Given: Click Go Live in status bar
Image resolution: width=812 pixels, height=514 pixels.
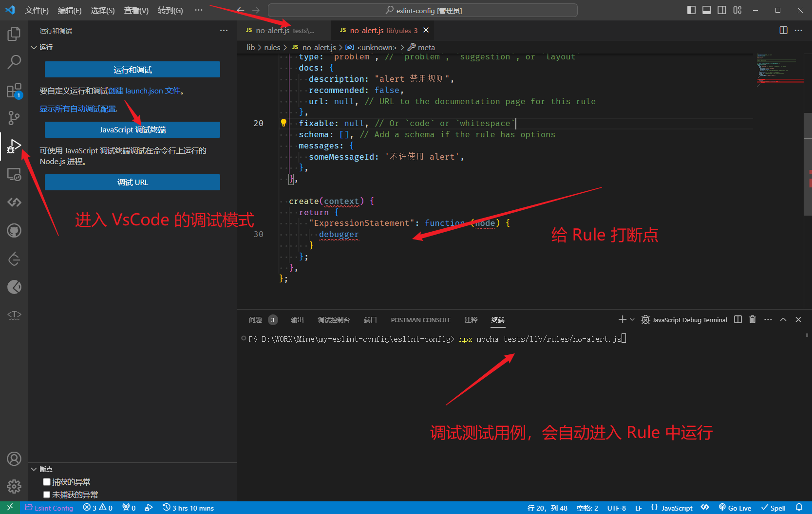Looking at the screenshot, I should 735,508.
